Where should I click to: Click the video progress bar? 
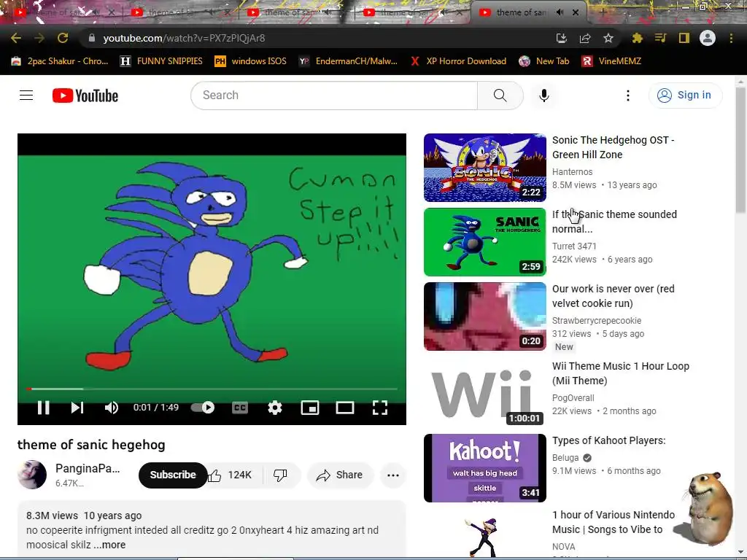pyautogui.click(x=212, y=389)
